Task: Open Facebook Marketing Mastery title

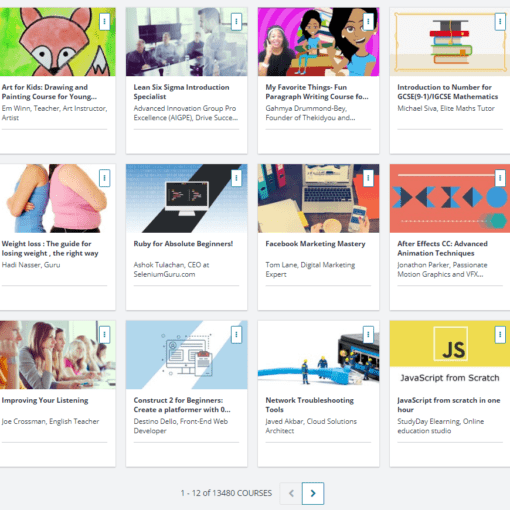Action: pos(315,244)
